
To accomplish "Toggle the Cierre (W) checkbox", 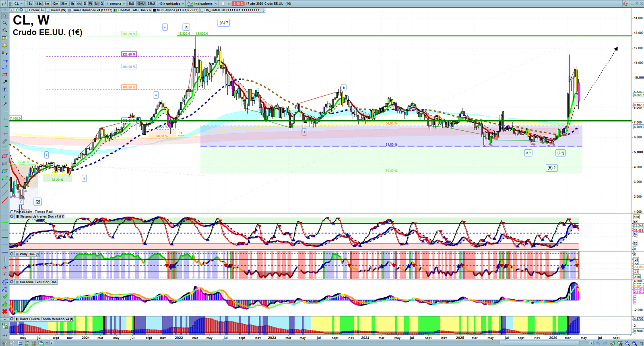I will click(x=48, y=10).
